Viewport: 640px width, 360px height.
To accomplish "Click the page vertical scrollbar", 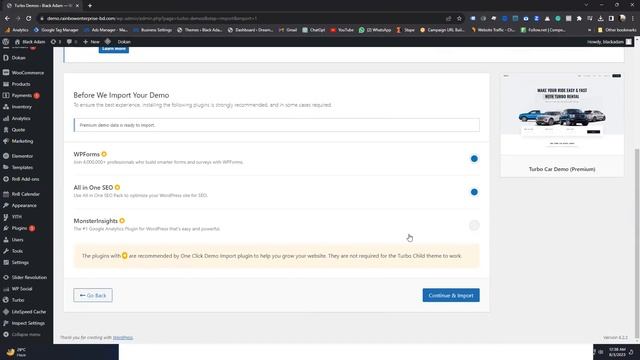I will [637, 243].
